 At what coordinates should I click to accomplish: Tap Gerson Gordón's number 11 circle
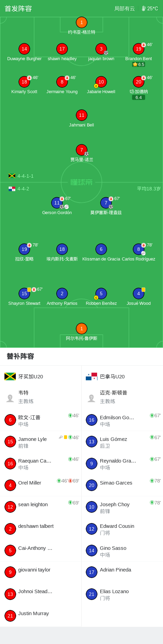pos(57,203)
